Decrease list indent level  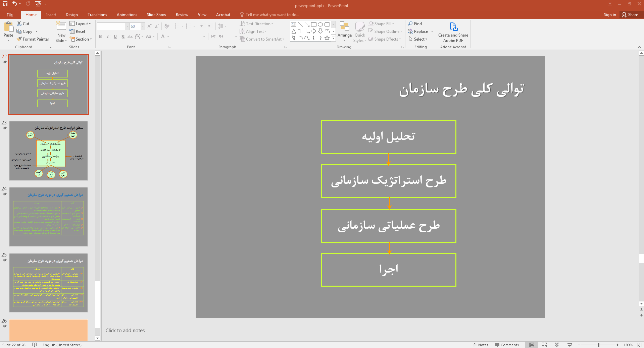pos(203,26)
